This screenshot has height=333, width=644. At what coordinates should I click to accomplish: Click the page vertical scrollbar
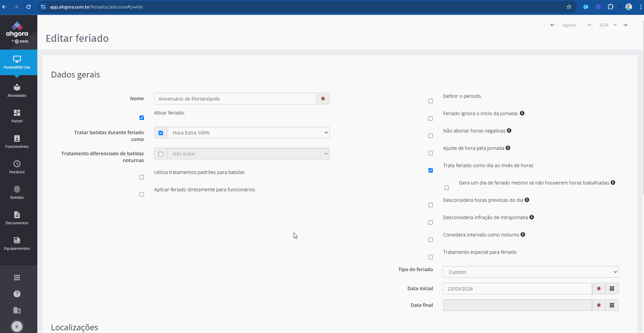pos(643,107)
